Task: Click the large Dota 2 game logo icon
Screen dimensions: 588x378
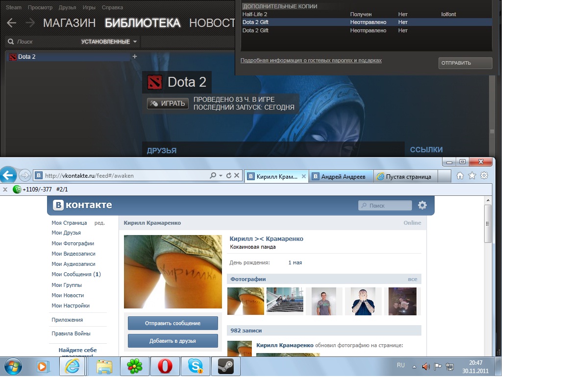Action: (x=154, y=82)
